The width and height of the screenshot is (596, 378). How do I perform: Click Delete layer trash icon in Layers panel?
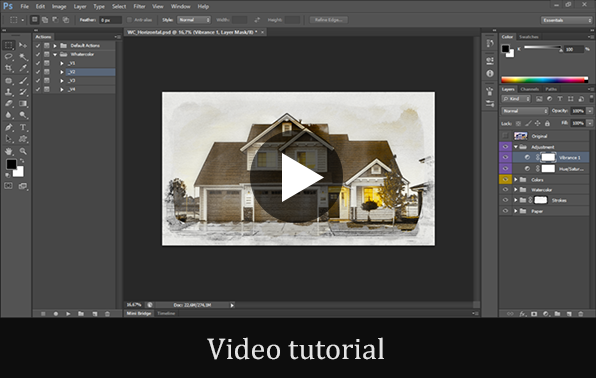pos(580,314)
